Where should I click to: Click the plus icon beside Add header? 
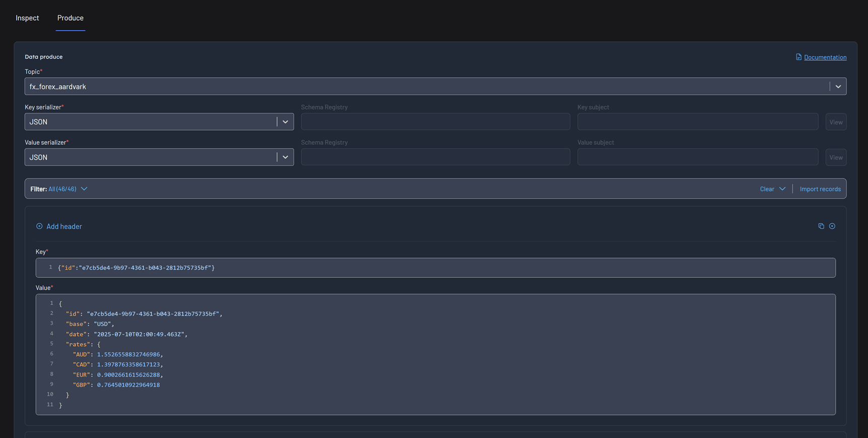pyautogui.click(x=39, y=226)
